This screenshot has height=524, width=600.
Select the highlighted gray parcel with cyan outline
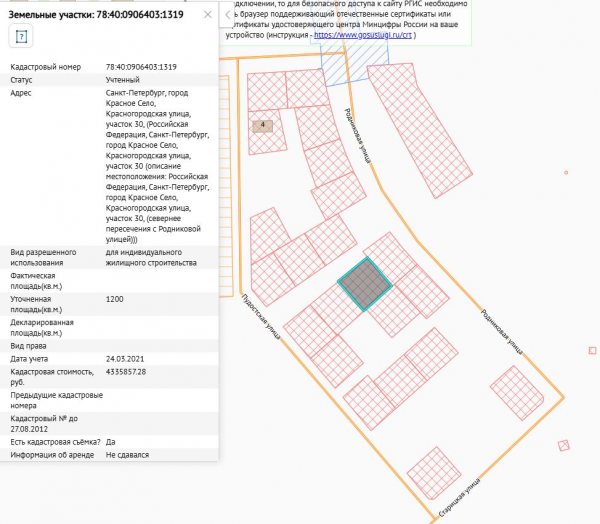point(365,283)
